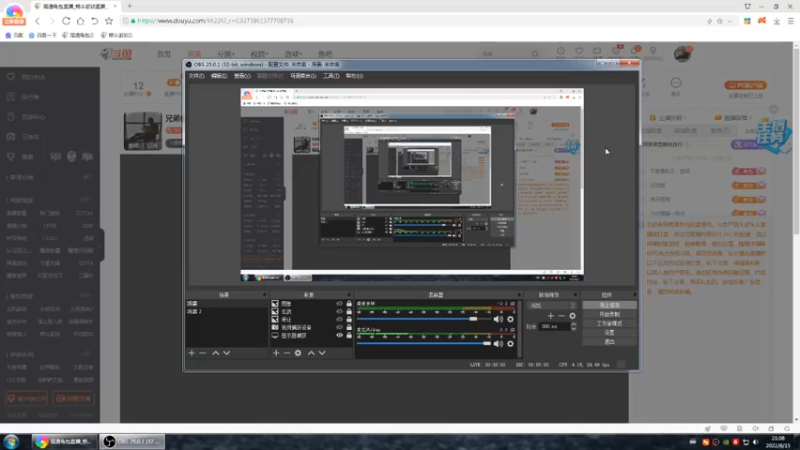Expand the 游戏 dropdown in Douyu navigation

[x=293, y=54]
